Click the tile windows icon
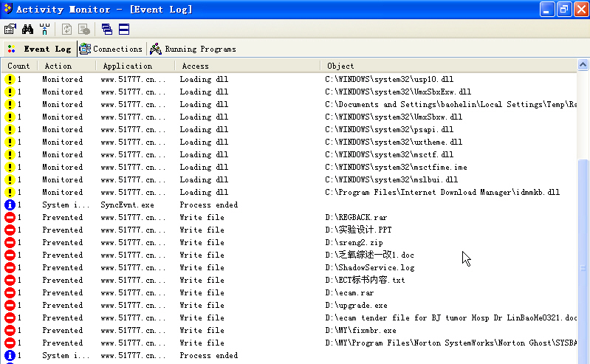 (124, 30)
